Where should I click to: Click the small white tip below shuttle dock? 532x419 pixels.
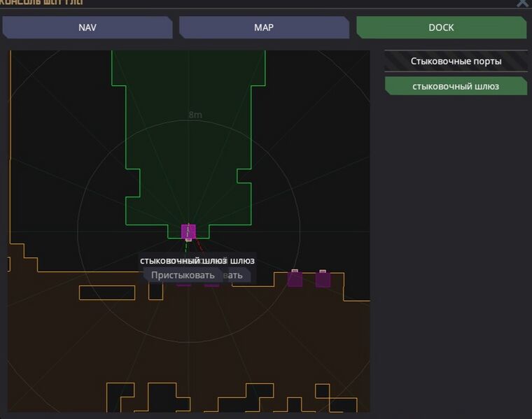tap(188, 240)
